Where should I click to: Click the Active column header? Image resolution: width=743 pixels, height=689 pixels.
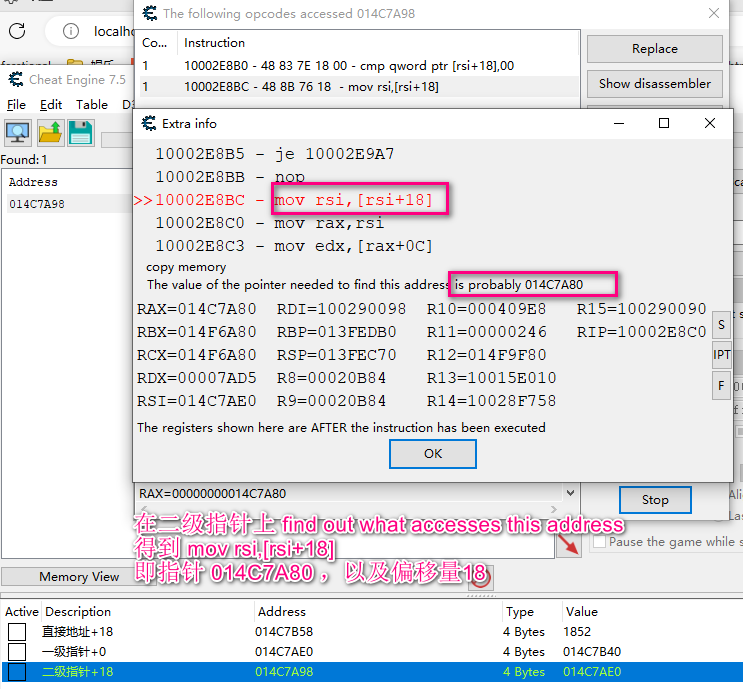coord(22,612)
